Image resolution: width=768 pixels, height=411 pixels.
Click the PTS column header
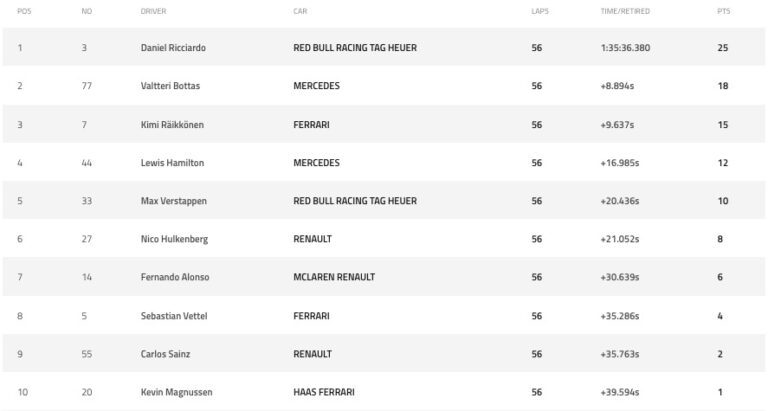[723, 11]
